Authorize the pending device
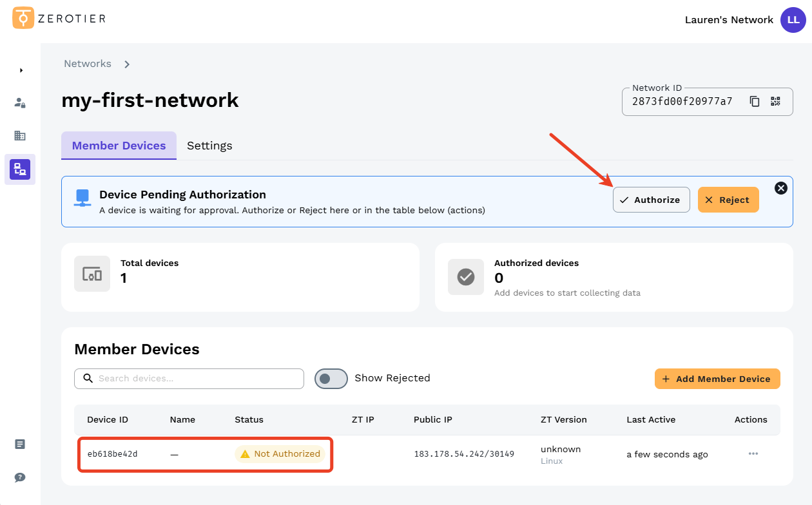 coord(651,200)
